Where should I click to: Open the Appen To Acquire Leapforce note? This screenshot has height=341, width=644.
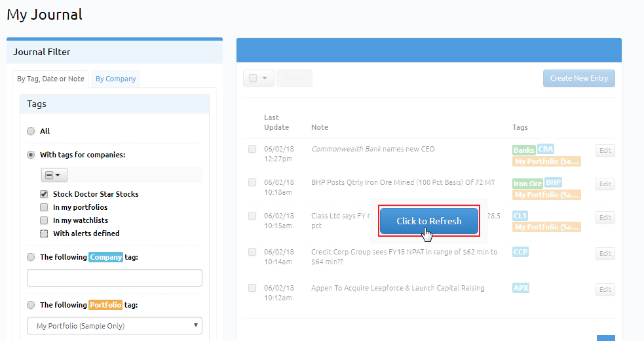[x=398, y=288]
